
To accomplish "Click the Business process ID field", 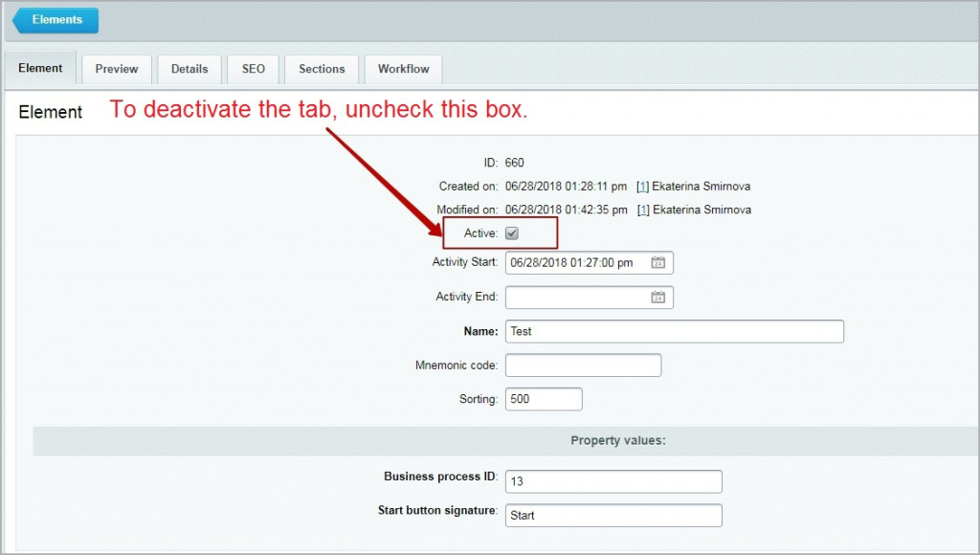I will point(613,481).
